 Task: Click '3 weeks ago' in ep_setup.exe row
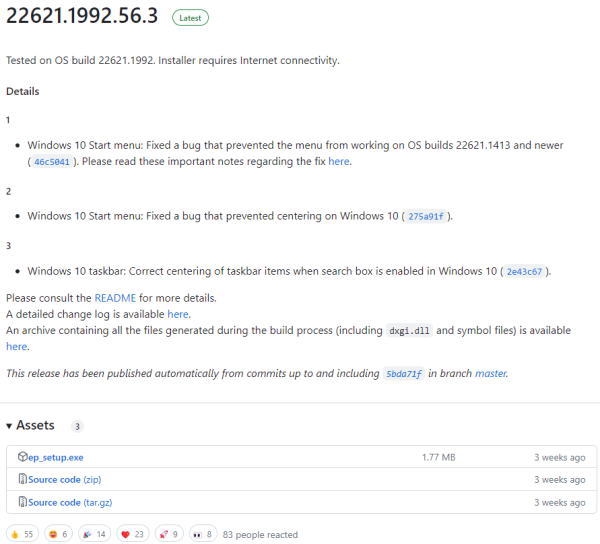coord(559,457)
